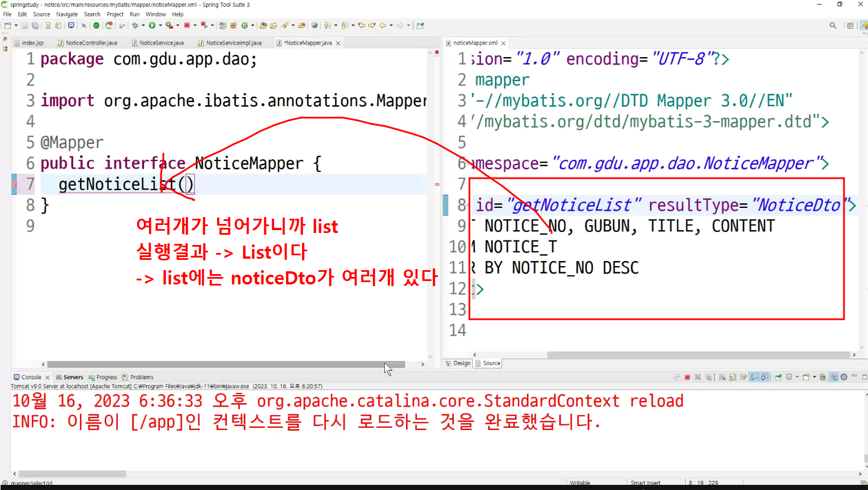Image resolution: width=868 pixels, height=490 pixels.
Task: Click on getNoticeList() in the Java editor
Action: click(126, 184)
